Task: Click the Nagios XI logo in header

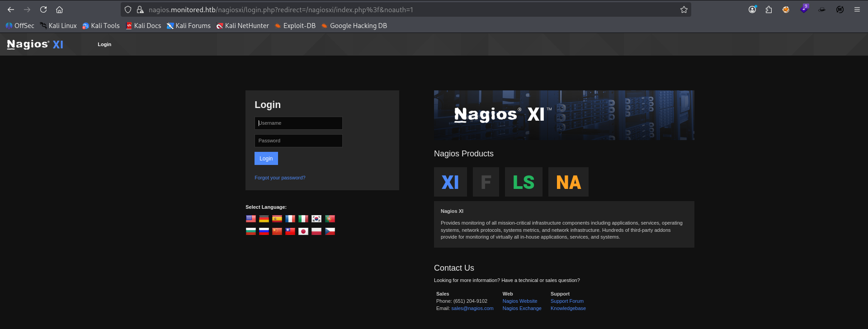Action: click(35, 44)
